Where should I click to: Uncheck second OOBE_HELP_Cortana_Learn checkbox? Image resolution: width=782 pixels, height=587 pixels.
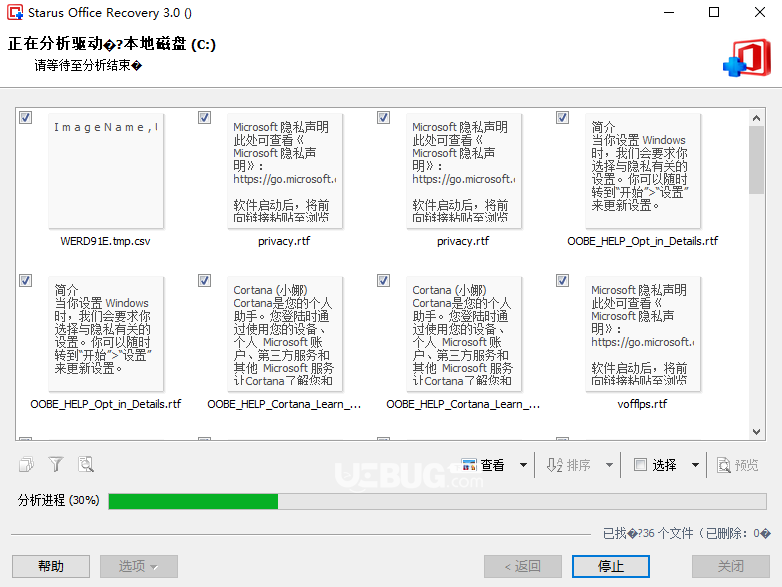(384, 281)
